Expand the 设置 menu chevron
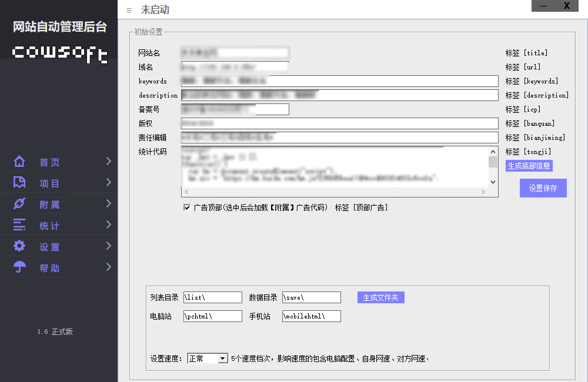The image size is (588, 382). pyautogui.click(x=109, y=246)
